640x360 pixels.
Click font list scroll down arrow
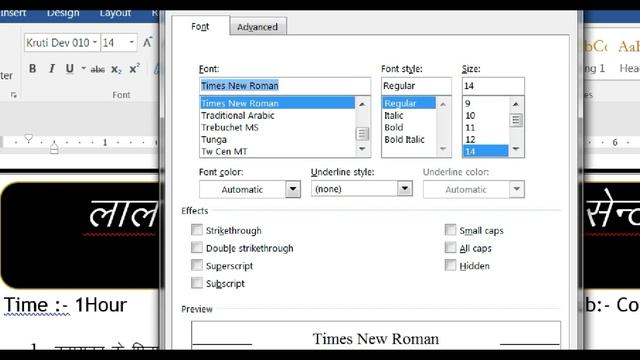362,149
